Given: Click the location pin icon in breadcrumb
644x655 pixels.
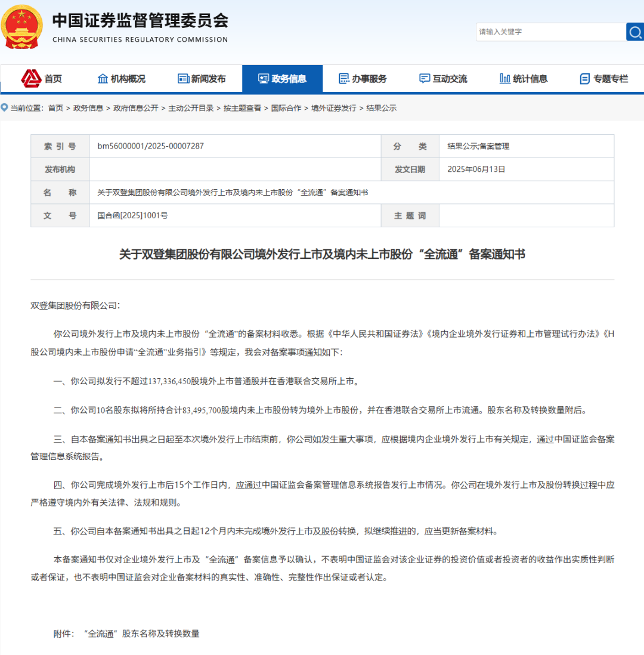Looking at the screenshot, I should click(x=4, y=108).
